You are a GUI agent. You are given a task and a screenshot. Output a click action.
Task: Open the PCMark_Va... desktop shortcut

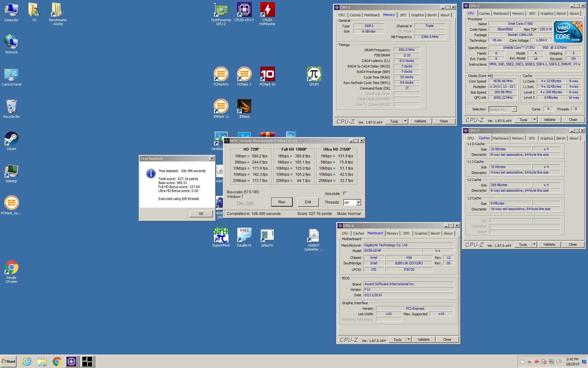click(x=11, y=205)
